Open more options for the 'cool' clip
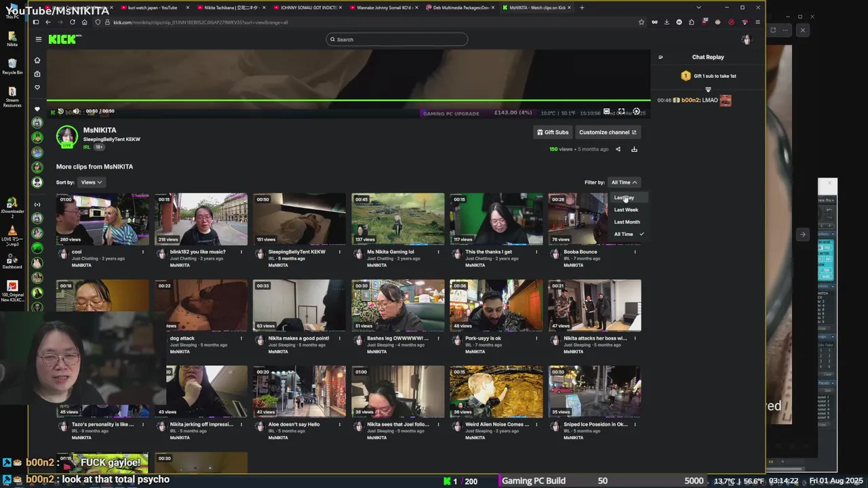This screenshot has height=488, width=868. coord(142,252)
